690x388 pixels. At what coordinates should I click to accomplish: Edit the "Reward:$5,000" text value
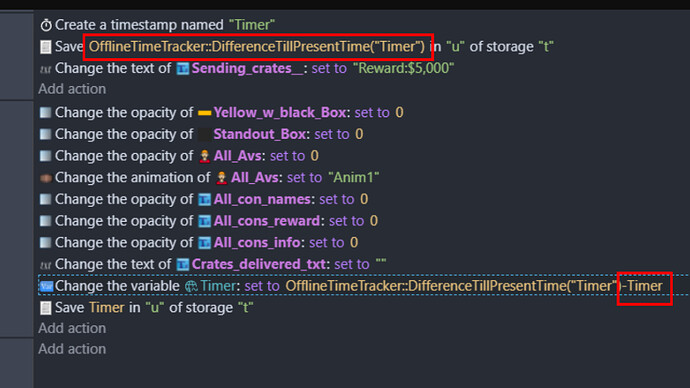(403, 68)
